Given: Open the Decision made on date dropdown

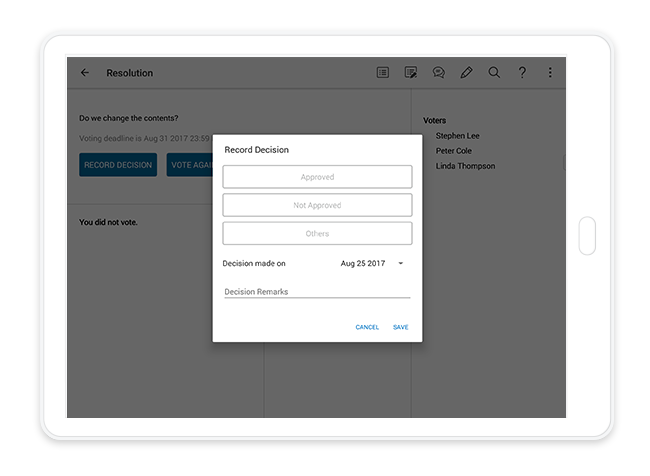Looking at the screenshot, I should tap(400, 263).
